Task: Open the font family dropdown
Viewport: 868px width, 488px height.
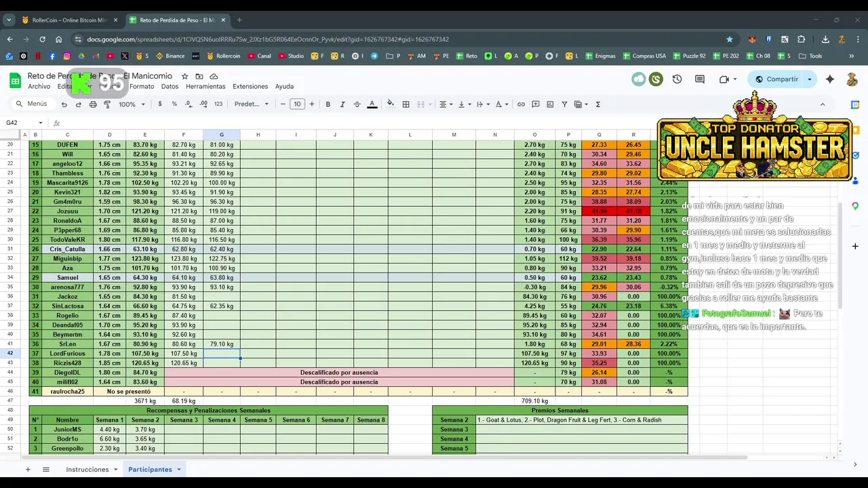Action: pyautogui.click(x=252, y=104)
